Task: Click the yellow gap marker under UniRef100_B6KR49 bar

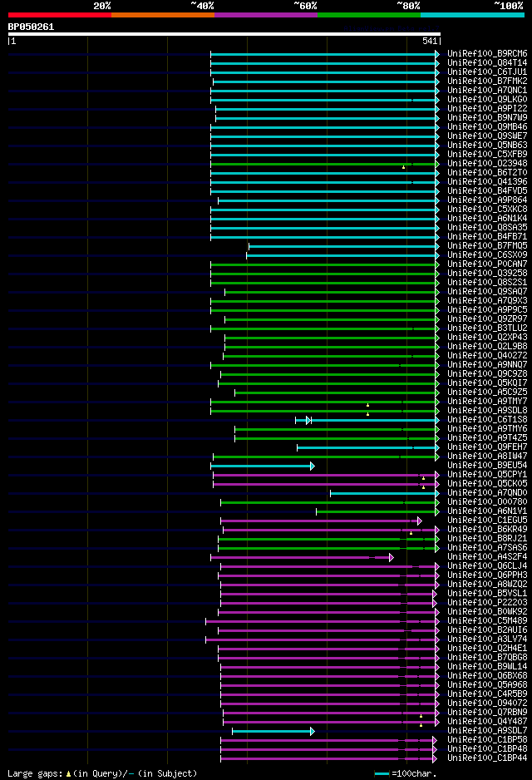Action: tap(411, 533)
